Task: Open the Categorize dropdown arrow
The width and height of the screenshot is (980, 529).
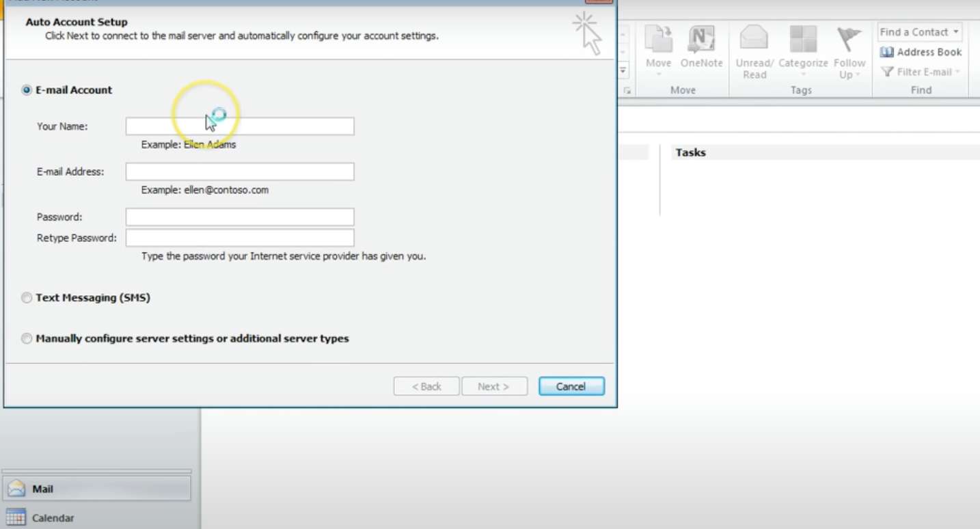Action: [803, 72]
